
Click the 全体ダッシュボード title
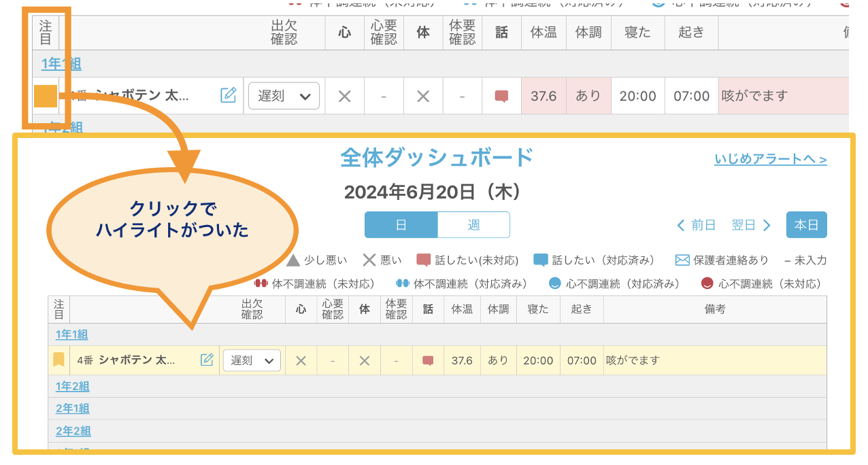437,158
